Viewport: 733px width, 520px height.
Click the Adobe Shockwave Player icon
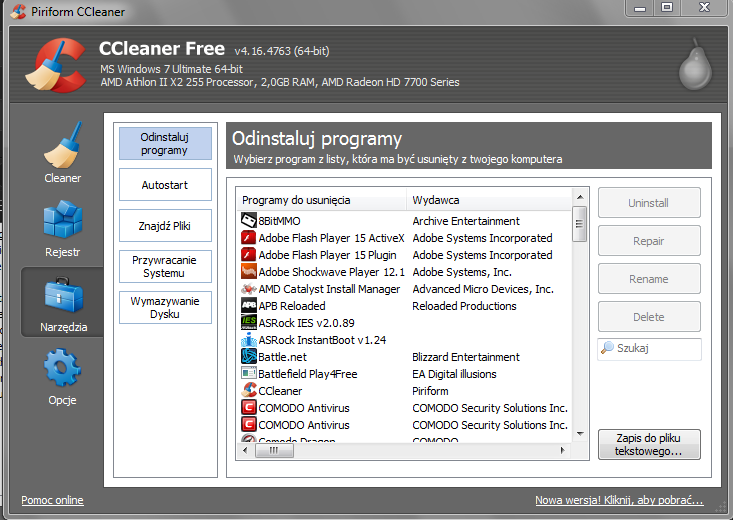coord(249,272)
